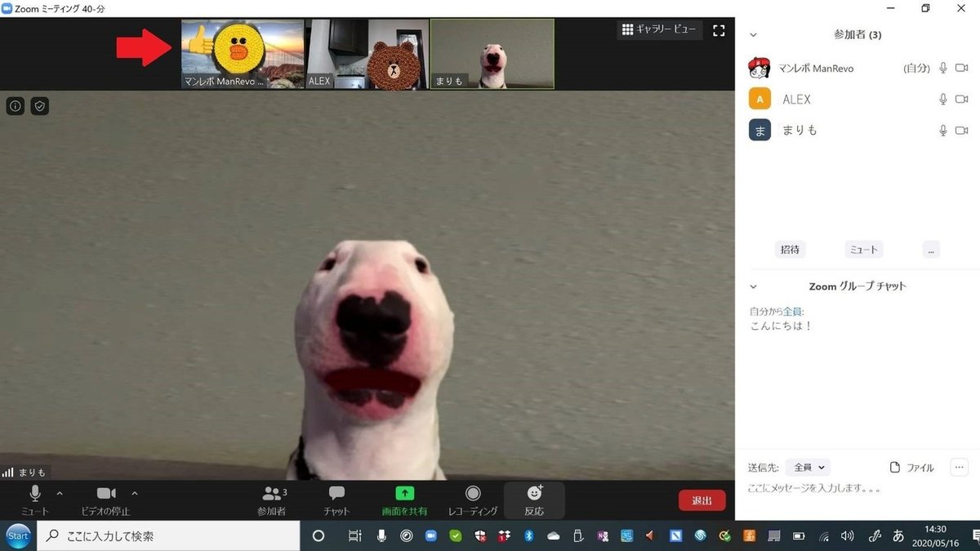Open the reactions (反応) button
This screenshot has width=980, height=551.
pos(534,500)
